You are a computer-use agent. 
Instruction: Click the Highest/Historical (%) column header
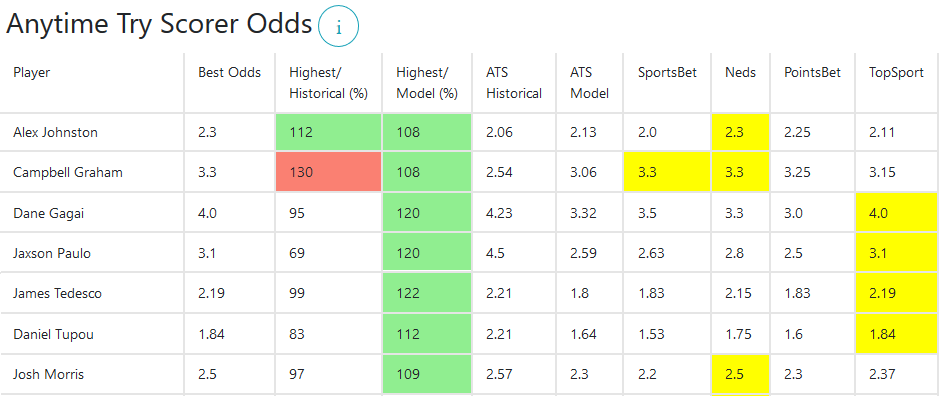(328, 83)
